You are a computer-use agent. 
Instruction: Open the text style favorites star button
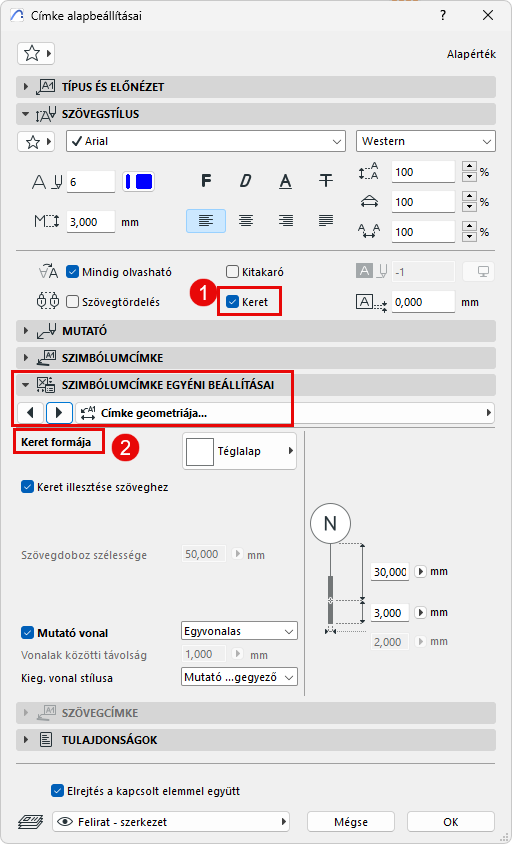pos(36,142)
